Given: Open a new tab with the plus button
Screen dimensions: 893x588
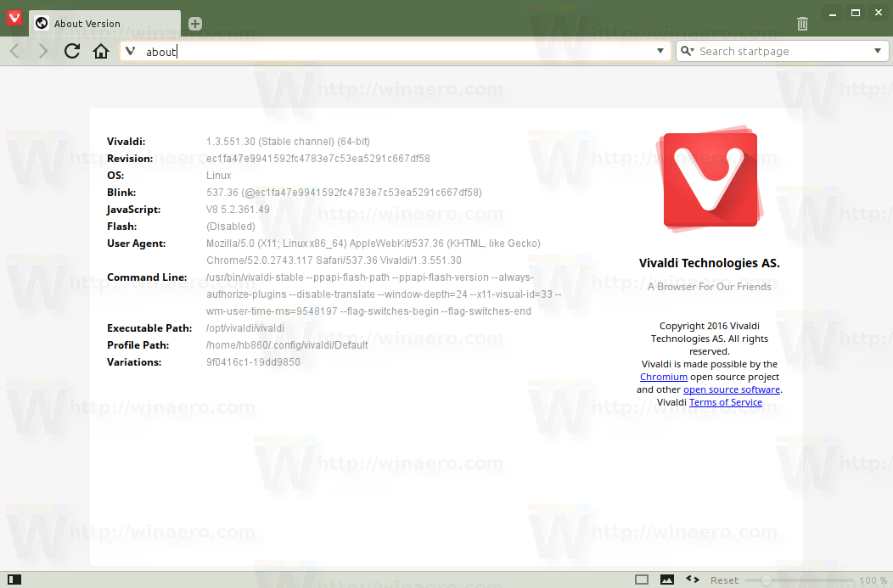Looking at the screenshot, I should tap(194, 24).
